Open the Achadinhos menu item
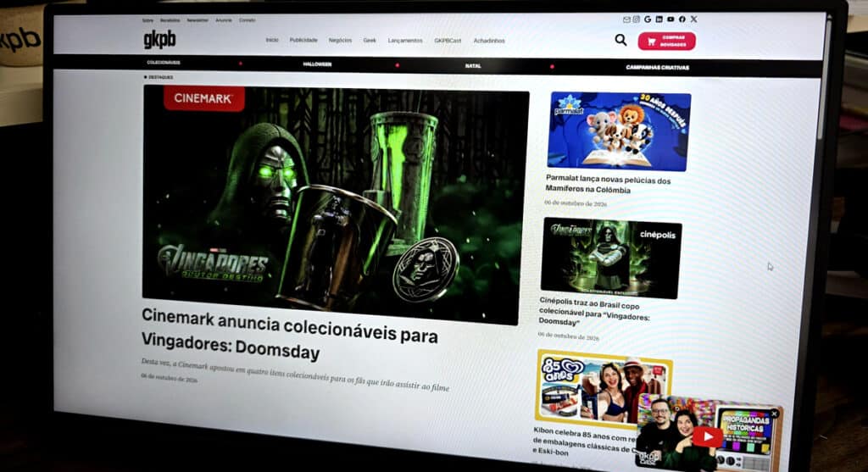Image resolution: width=868 pixels, height=472 pixels. [489, 41]
